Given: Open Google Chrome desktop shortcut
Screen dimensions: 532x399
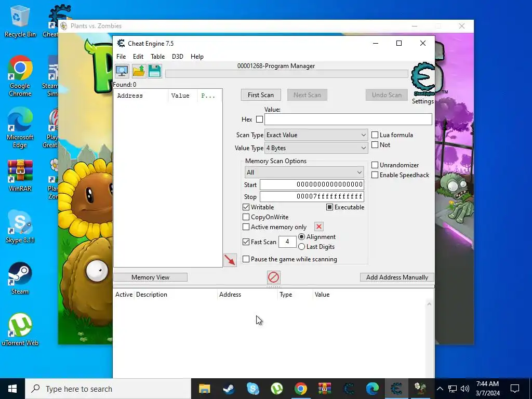Looking at the screenshot, I should click(20, 76).
